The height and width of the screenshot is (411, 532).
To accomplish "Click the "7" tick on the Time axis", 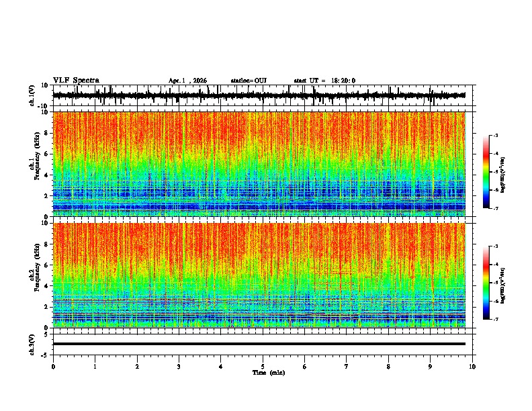I will point(347,367).
